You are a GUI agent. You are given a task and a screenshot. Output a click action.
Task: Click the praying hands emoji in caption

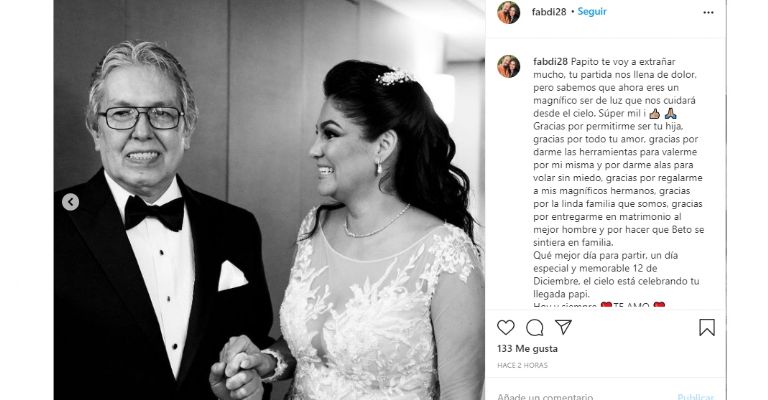(x=671, y=114)
